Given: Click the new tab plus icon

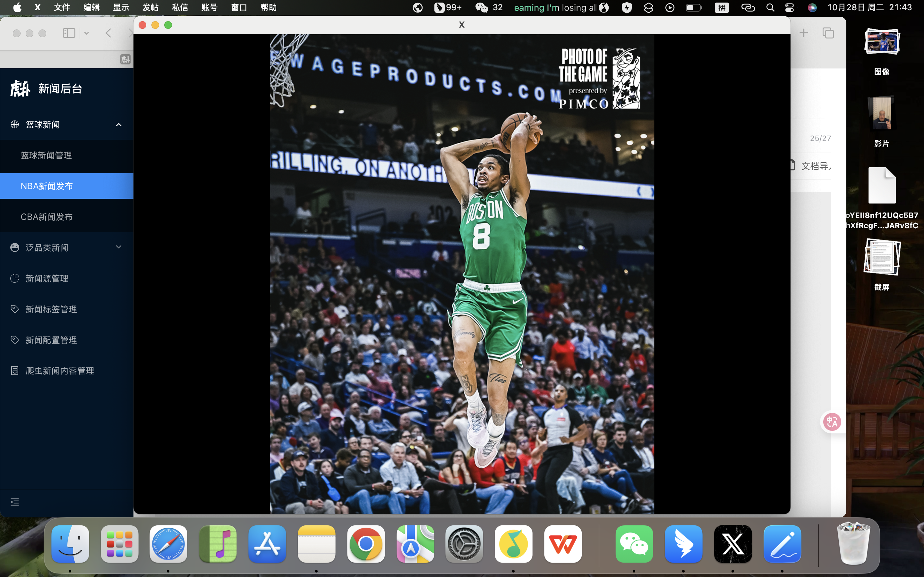Looking at the screenshot, I should pos(804,33).
